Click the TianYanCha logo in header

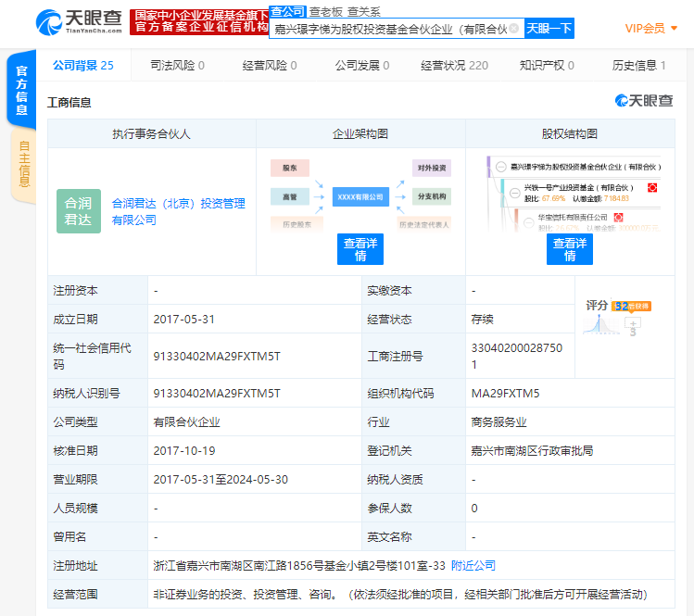pyautogui.click(x=79, y=22)
